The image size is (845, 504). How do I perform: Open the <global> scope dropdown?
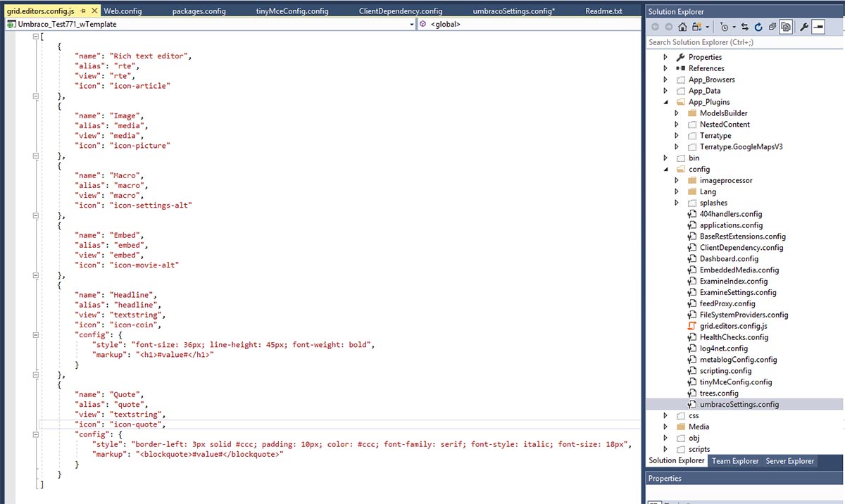pyautogui.click(x=530, y=24)
